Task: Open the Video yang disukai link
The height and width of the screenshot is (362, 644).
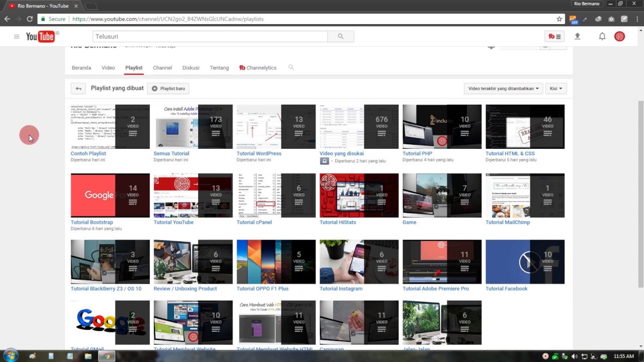Action: tap(342, 153)
